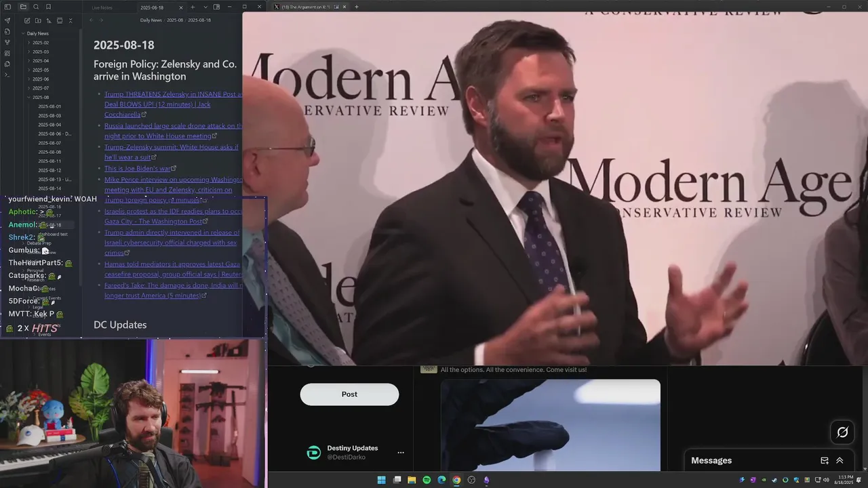Expand the 2025-05 folder

point(41,70)
